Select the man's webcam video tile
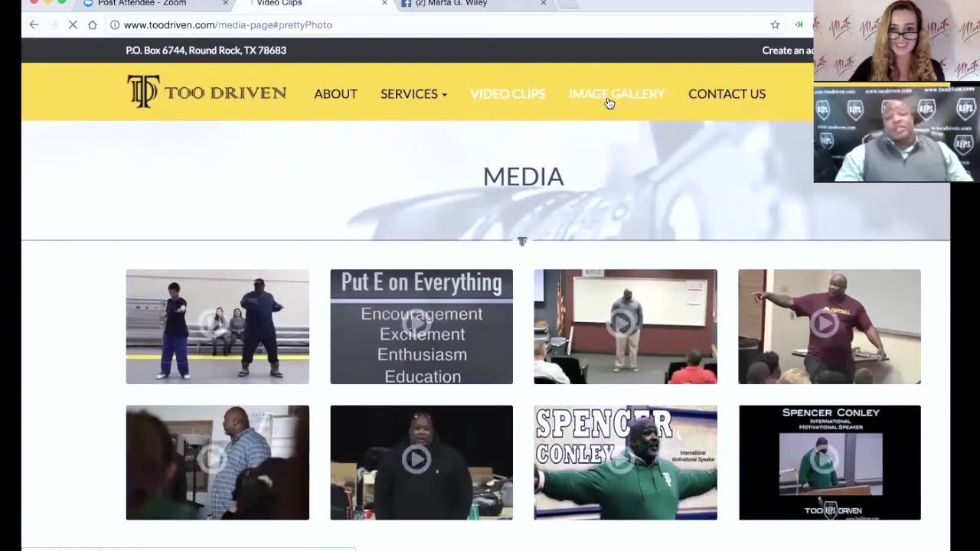Image resolution: width=980 pixels, height=551 pixels. pos(897,133)
